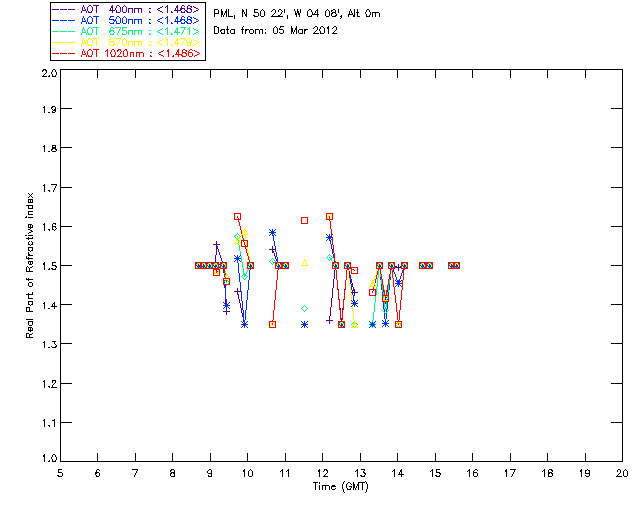Click x-axis hour label 9

click(x=210, y=473)
